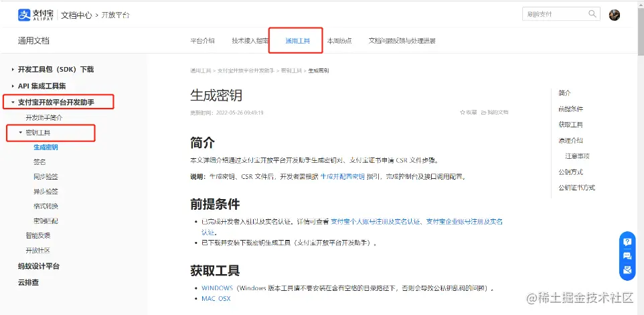Click the floating chat feedback icon
The image size is (644, 315).
627,256
